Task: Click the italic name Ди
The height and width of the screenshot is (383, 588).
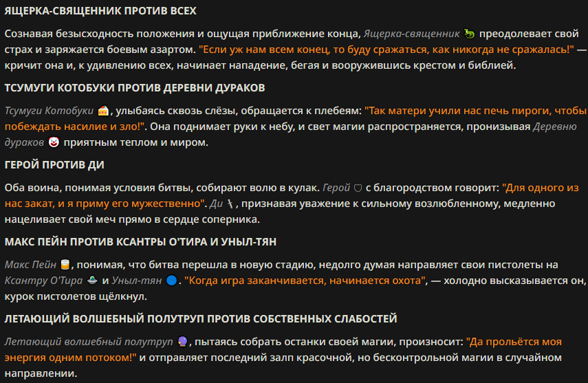Action: click(x=216, y=204)
